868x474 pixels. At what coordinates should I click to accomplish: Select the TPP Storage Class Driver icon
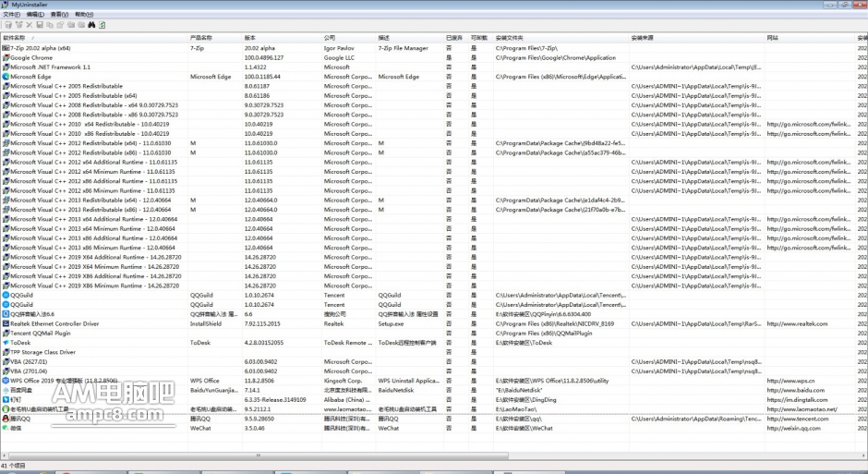[x=6, y=352]
